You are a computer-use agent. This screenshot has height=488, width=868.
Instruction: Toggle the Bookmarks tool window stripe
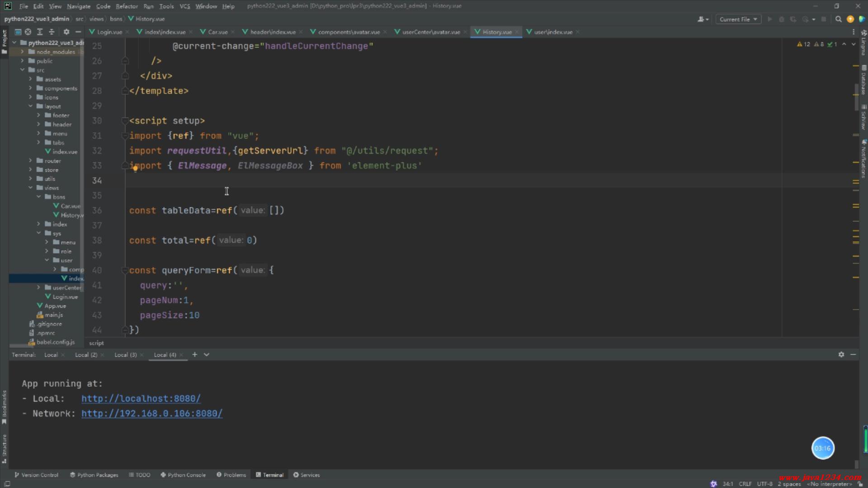(5, 407)
